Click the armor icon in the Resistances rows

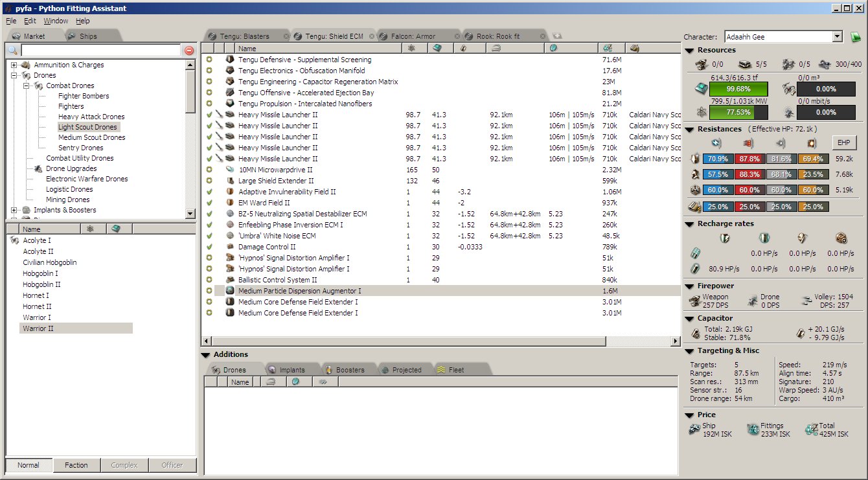click(694, 174)
